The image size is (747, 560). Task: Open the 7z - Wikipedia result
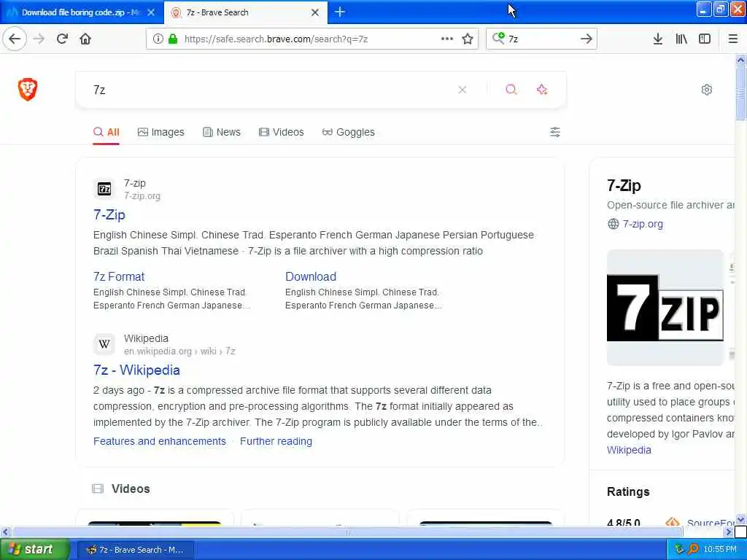(x=136, y=370)
